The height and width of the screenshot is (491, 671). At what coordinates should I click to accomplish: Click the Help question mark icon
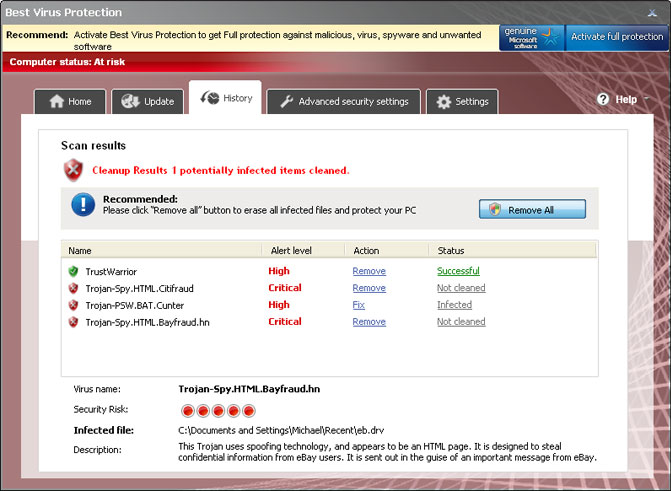pos(603,99)
